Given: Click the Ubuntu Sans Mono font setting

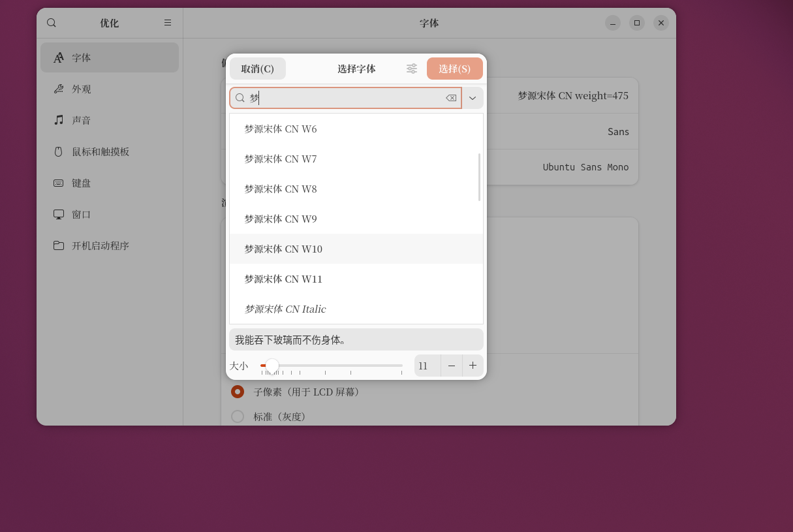Looking at the screenshot, I should pyautogui.click(x=585, y=167).
